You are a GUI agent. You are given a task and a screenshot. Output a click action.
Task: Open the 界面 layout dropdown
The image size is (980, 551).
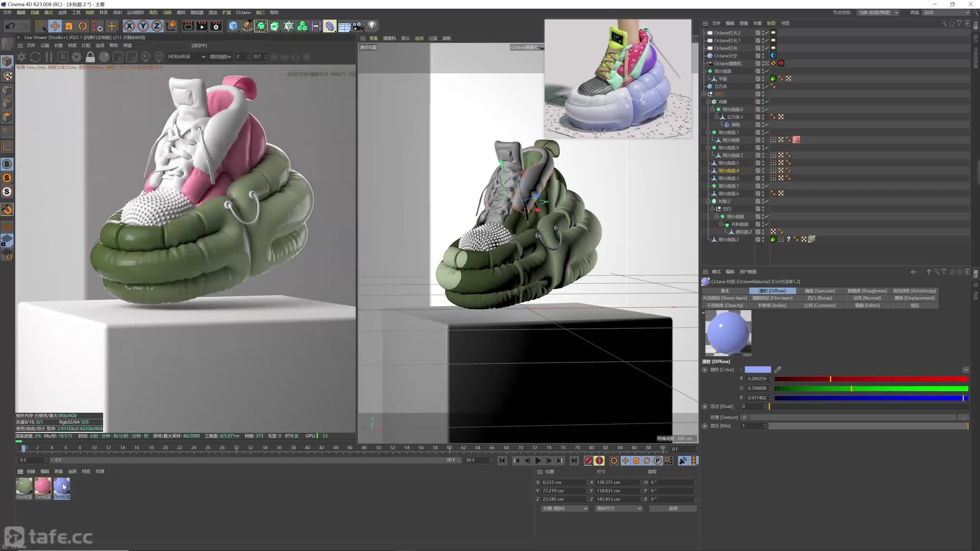point(946,13)
